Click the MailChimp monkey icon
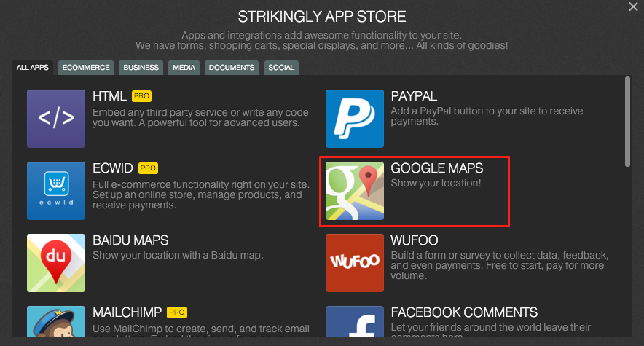 coord(56,321)
